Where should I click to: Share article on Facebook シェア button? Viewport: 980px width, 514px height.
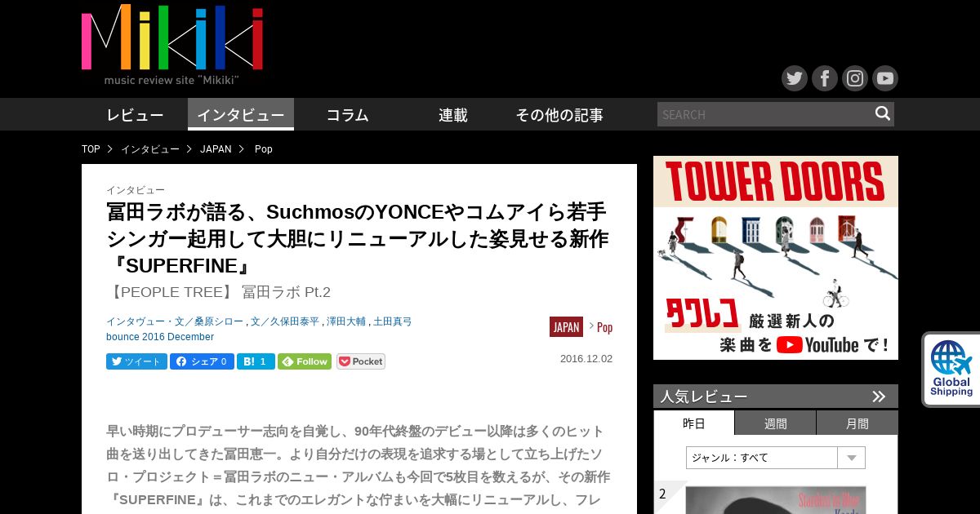pyautogui.click(x=202, y=361)
